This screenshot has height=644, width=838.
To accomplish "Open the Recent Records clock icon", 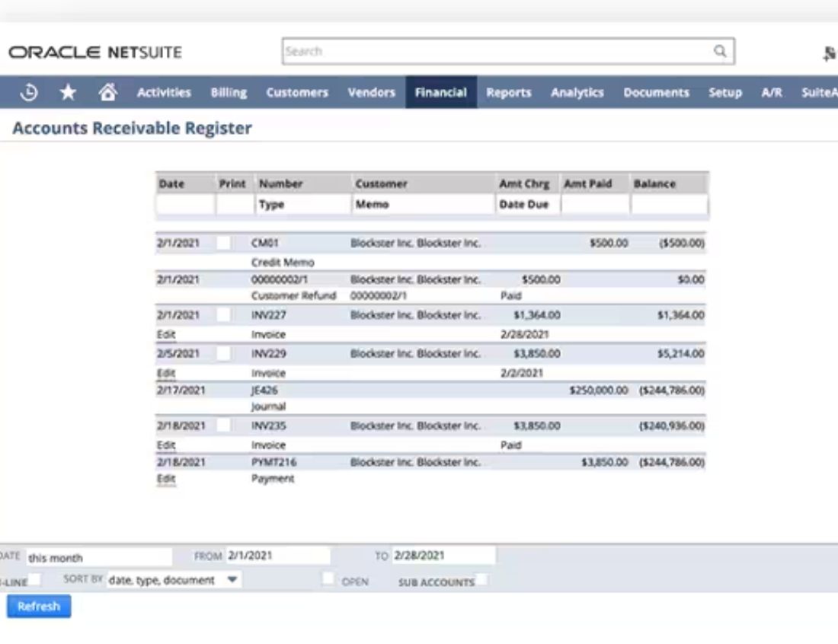I will coord(29,92).
